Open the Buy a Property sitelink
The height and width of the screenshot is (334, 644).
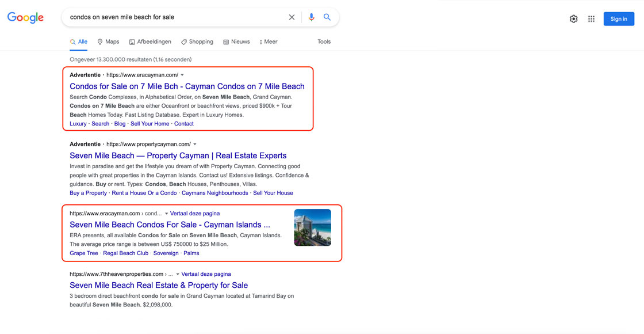coord(89,193)
